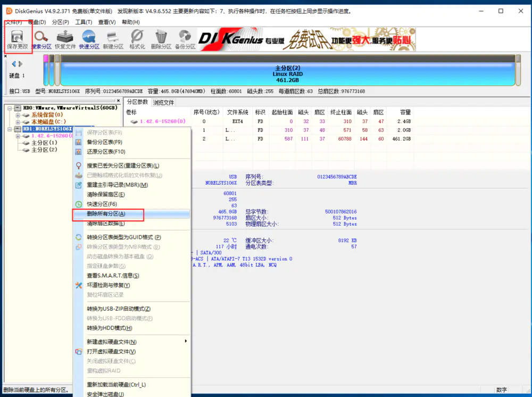Click the 删除分区 trash icon
Screen dimensions: 532x397
[x=161, y=36]
